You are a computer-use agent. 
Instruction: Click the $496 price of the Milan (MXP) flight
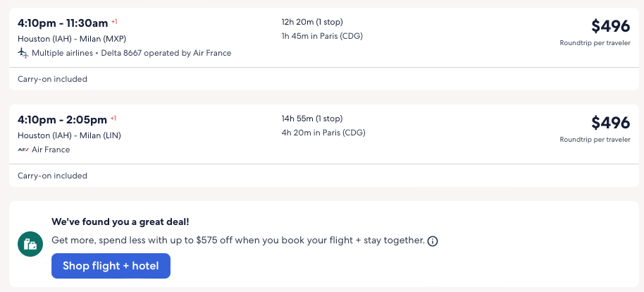point(610,26)
